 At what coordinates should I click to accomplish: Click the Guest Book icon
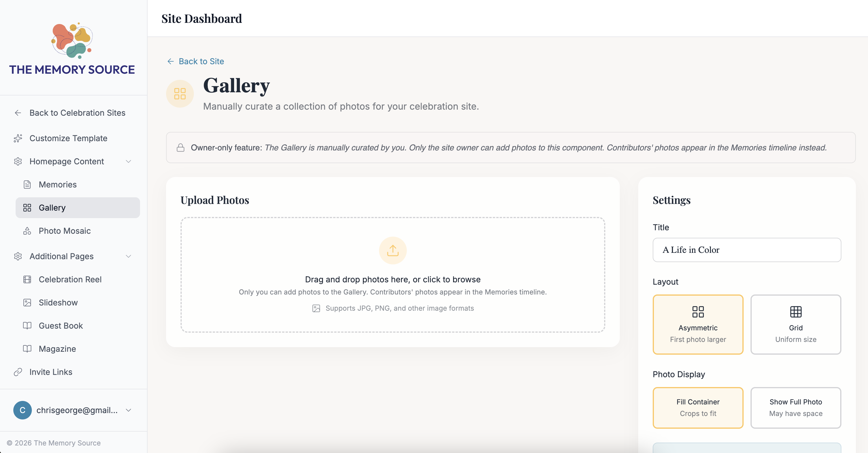pyautogui.click(x=27, y=326)
